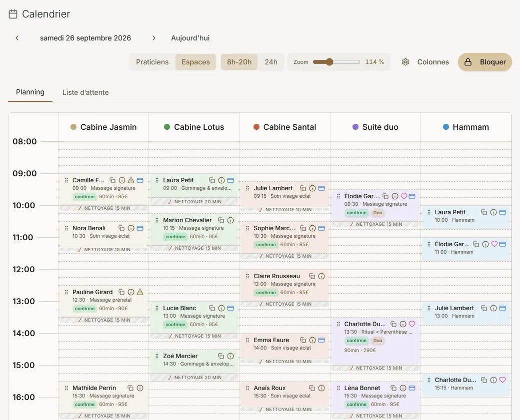Jump to Aujourd'hui
Viewport: 520px width, 420px height.
tap(190, 38)
